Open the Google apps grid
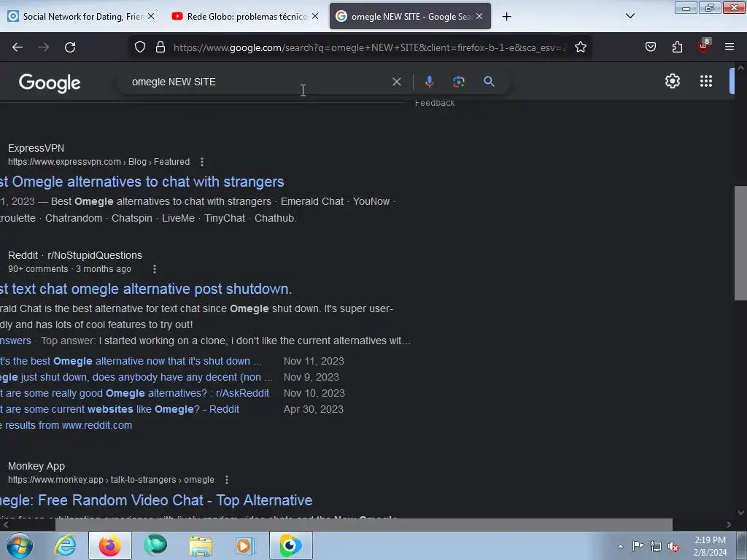 click(706, 81)
